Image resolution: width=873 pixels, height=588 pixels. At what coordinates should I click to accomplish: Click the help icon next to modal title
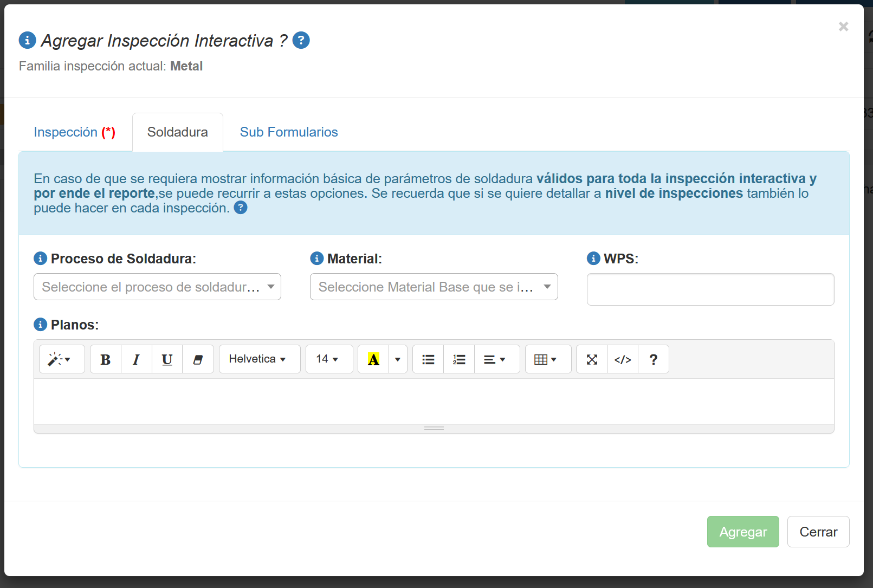pyautogui.click(x=301, y=40)
